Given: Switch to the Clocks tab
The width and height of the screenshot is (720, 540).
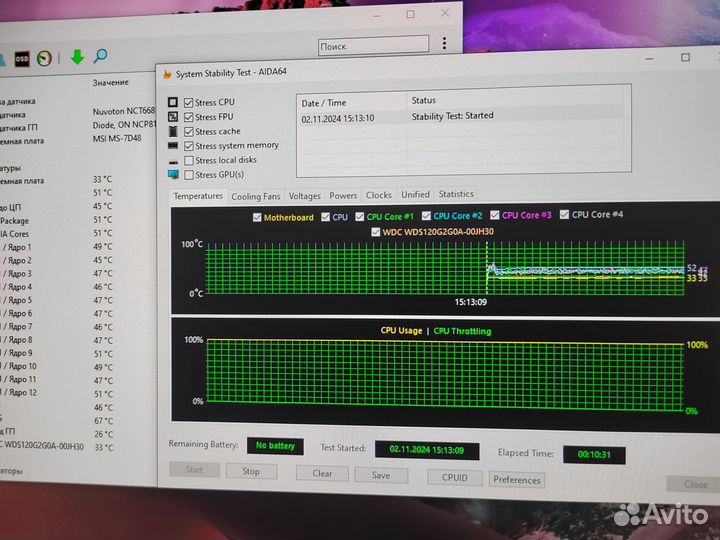Looking at the screenshot, I should [379, 195].
